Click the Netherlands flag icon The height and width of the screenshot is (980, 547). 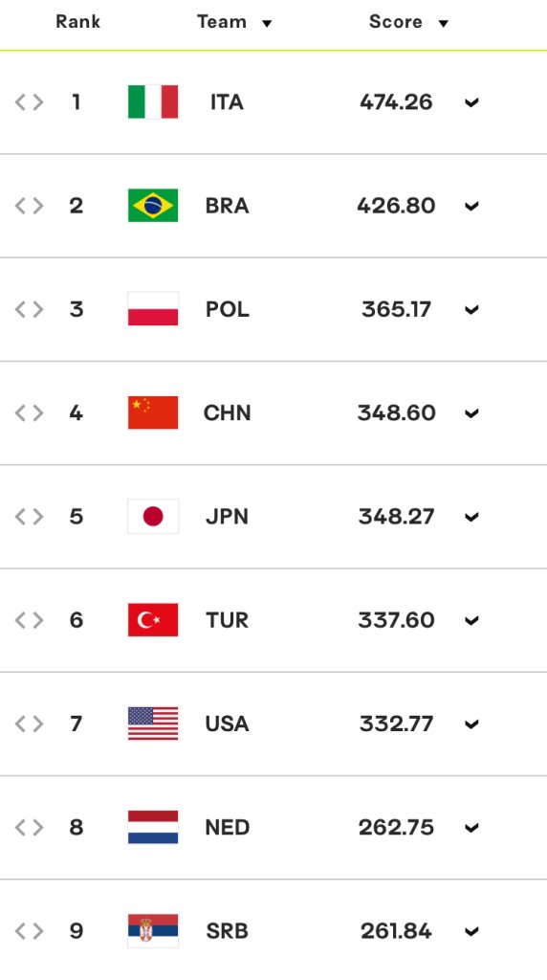pos(153,828)
